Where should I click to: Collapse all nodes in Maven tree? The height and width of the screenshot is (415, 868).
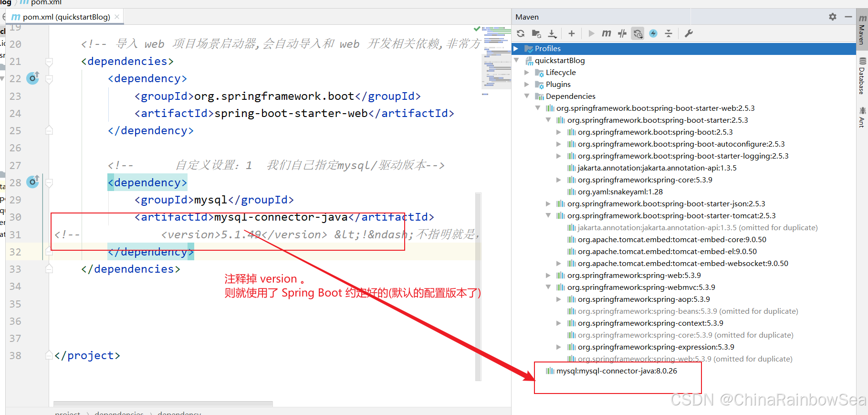(x=669, y=33)
